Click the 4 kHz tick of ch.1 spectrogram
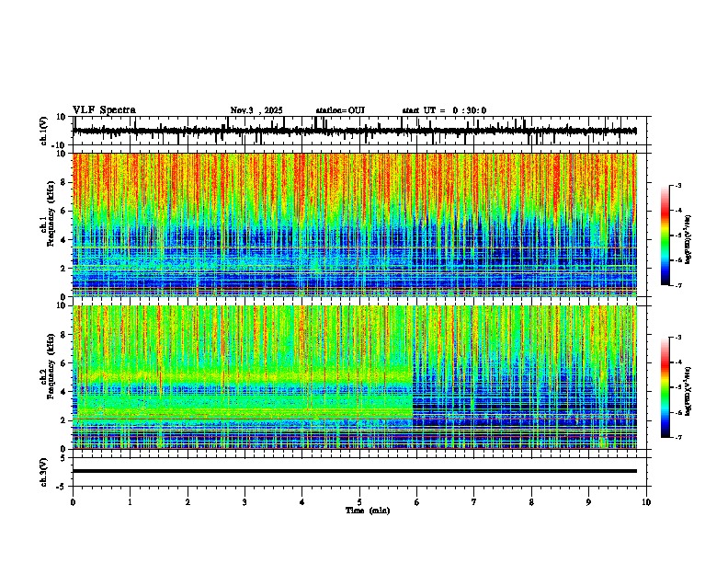The width and height of the screenshot is (728, 563). coord(63,240)
